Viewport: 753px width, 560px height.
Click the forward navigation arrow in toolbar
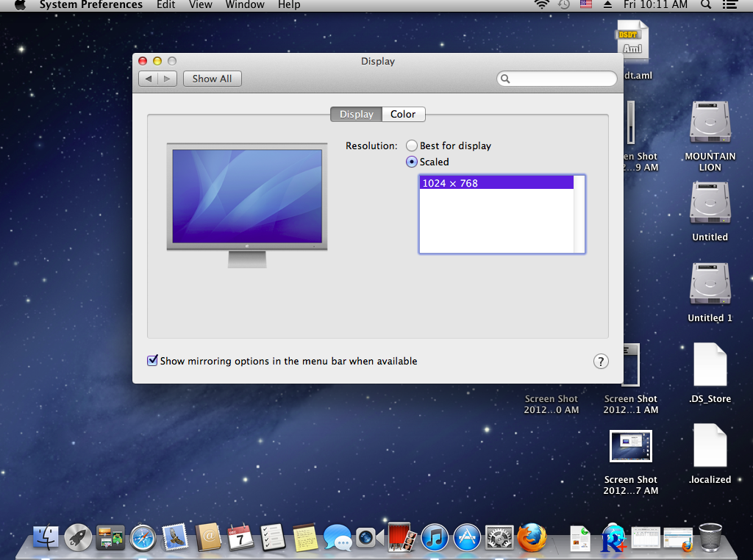click(167, 79)
